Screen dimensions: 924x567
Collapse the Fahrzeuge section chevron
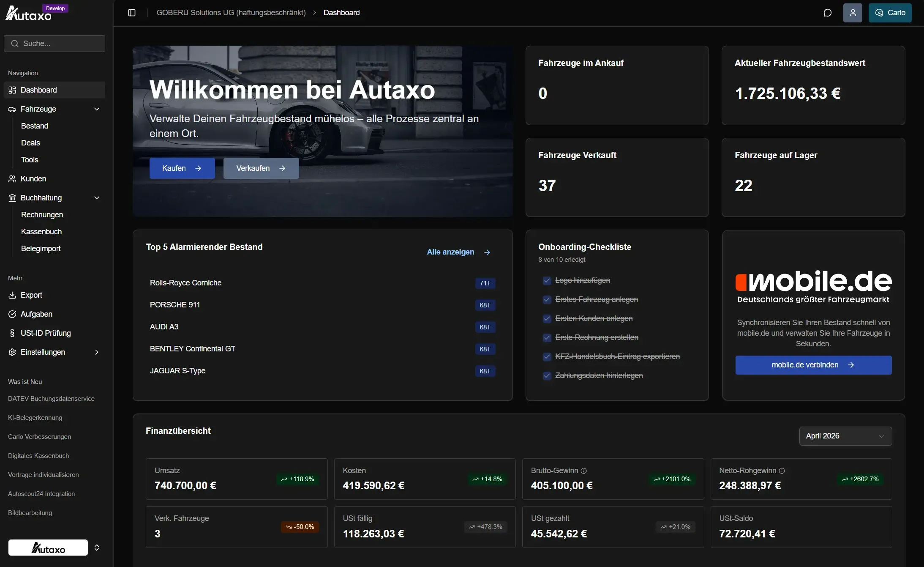(x=97, y=109)
